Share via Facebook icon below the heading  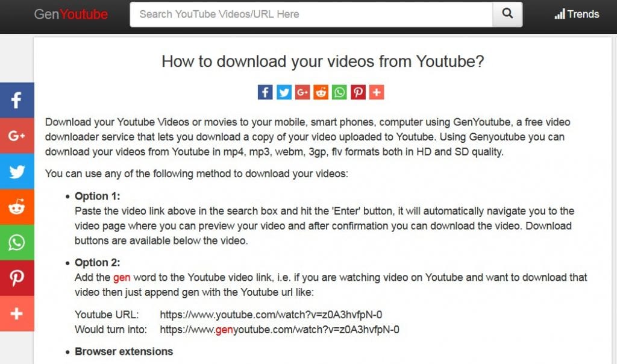tap(265, 92)
